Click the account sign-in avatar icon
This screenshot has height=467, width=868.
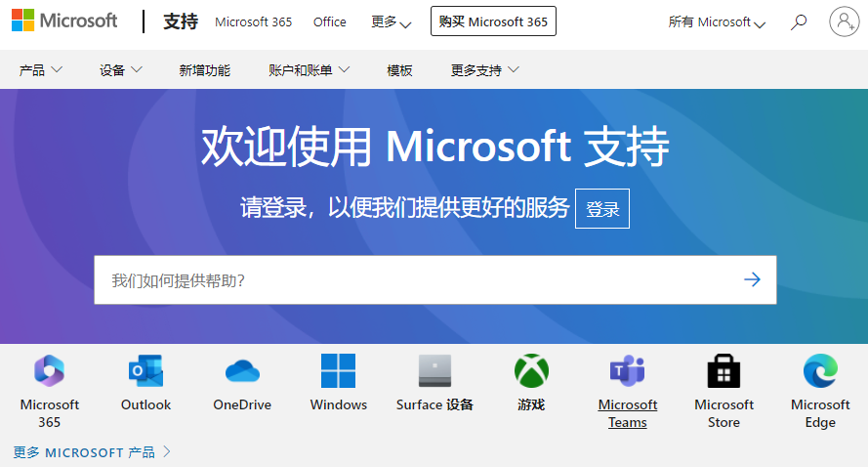click(x=845, y=21)
